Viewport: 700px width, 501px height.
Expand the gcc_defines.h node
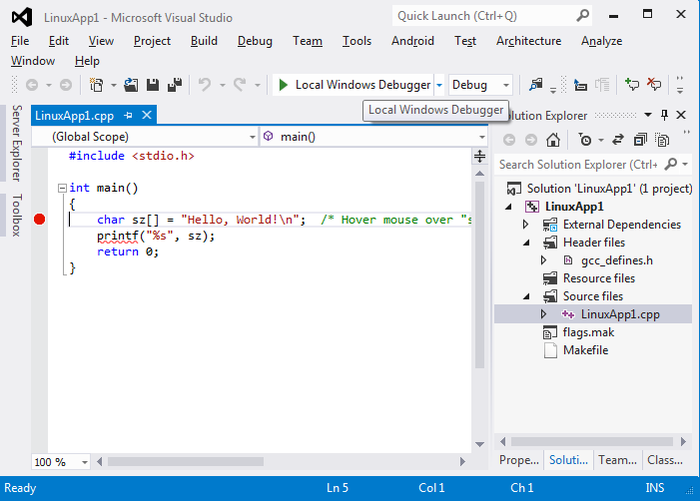[544, 260]
